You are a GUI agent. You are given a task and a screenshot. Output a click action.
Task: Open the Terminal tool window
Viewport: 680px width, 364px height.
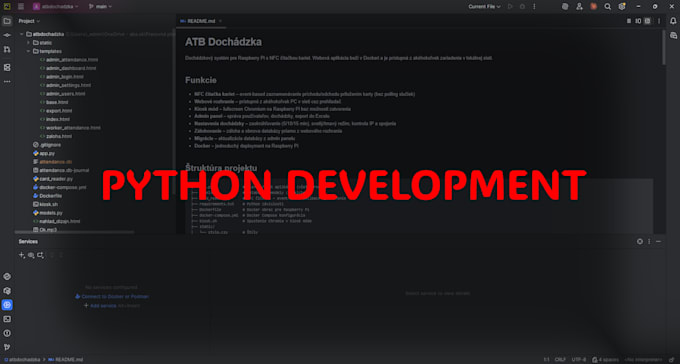7,319
